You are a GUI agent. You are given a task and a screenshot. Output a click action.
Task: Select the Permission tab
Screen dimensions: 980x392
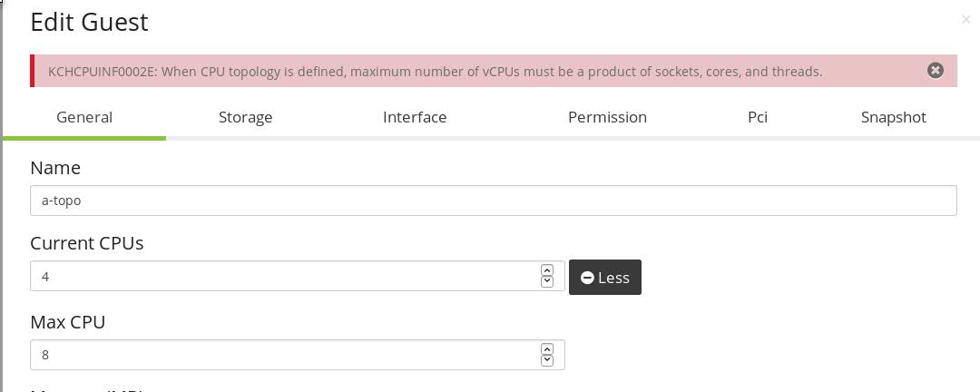[607, 117]
